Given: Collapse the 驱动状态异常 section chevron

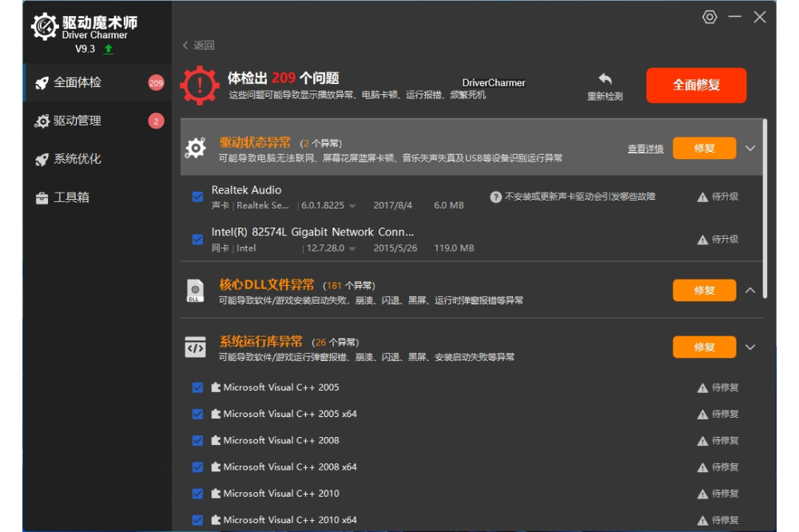Looking at the screenshot, I should point(750,148).
